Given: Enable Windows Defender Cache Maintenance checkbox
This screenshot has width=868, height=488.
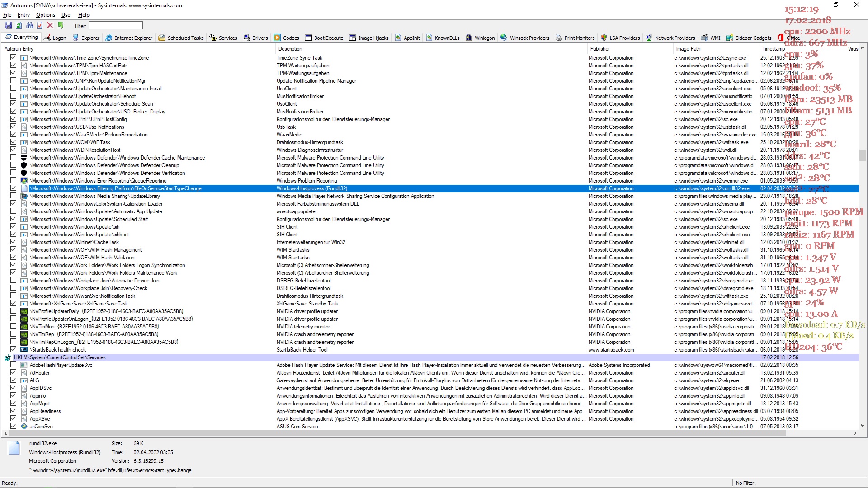Looking at the screenshot, I should tap(13, 157).
